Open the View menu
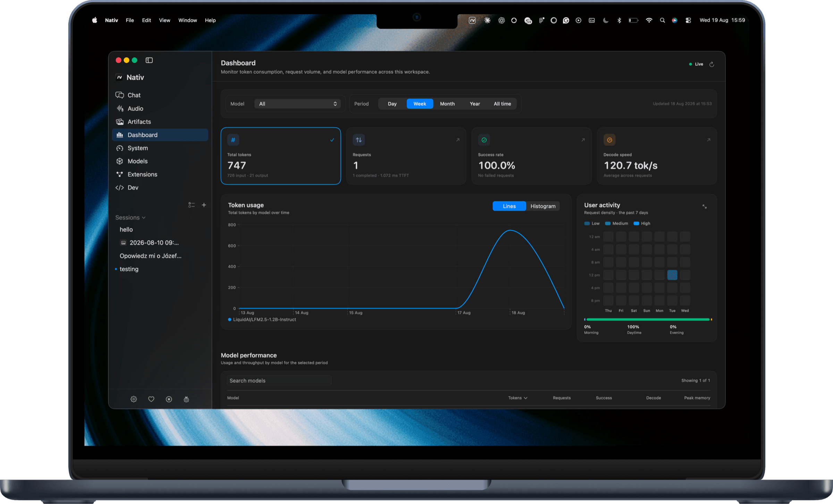Screen dimensions: 833x504 point(165,20)
